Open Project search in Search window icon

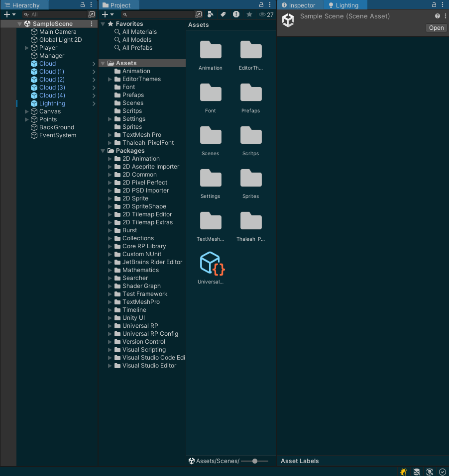point(199,14)
